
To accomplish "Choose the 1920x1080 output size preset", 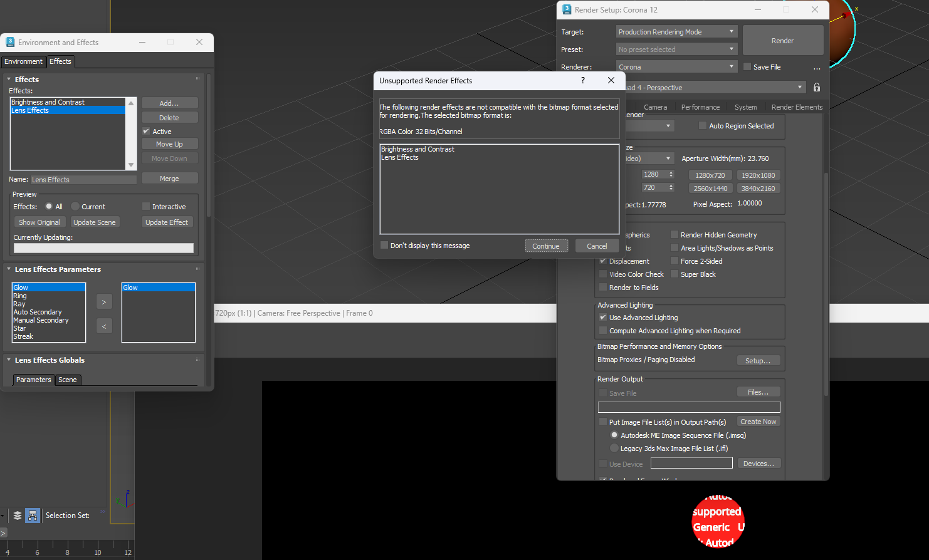I will tap(758, 175).
